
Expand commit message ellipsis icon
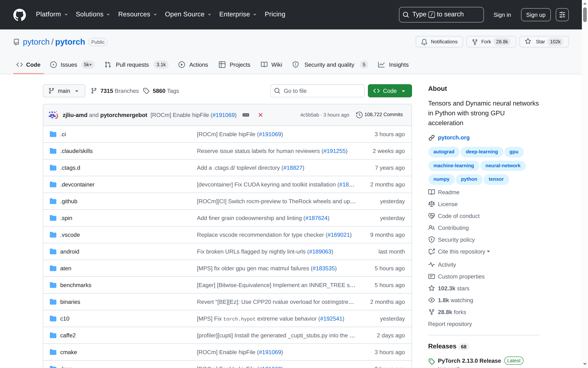[246, 115]
